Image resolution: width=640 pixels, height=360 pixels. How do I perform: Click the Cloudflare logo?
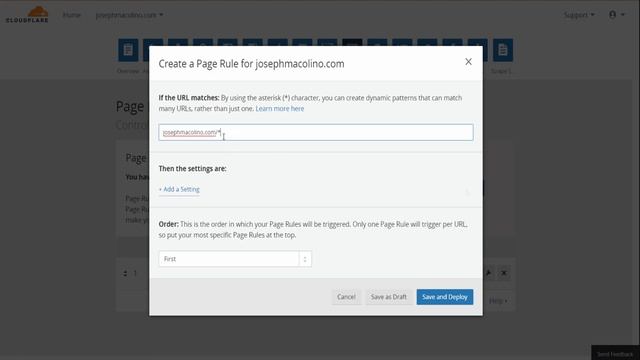pos(27,15)
